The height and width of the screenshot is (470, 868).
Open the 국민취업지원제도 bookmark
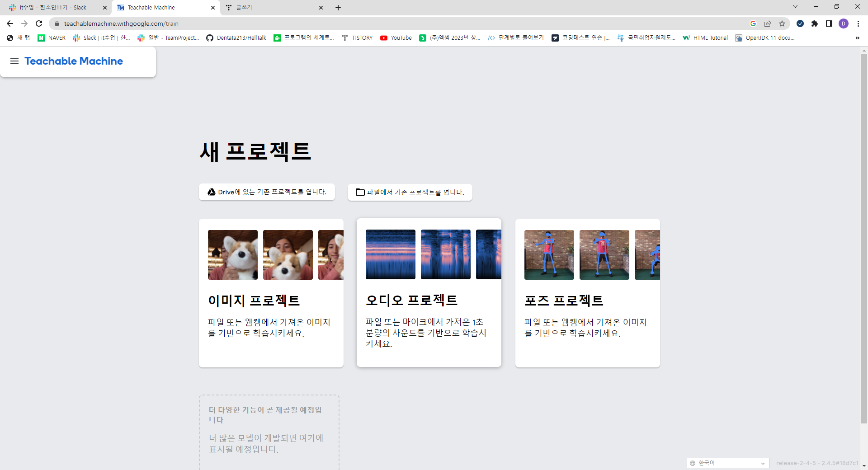tap(646, 38)
